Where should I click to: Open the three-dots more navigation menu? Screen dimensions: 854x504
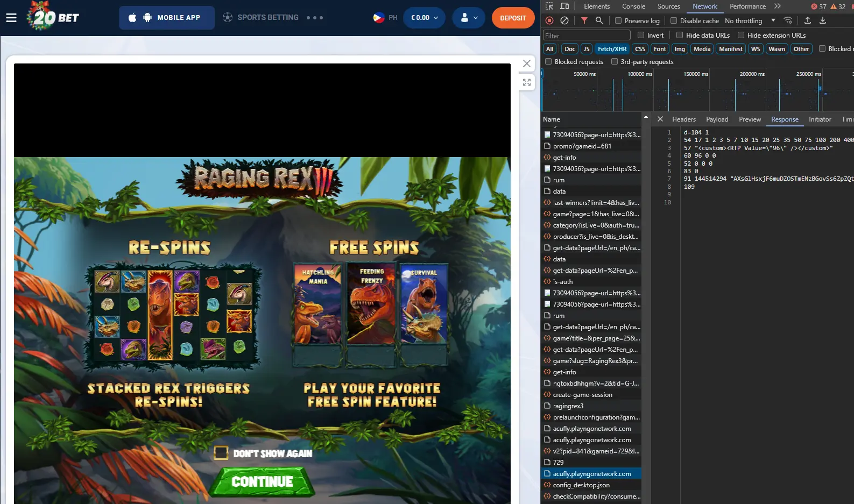pyautogui.click(x=315, y=18)
